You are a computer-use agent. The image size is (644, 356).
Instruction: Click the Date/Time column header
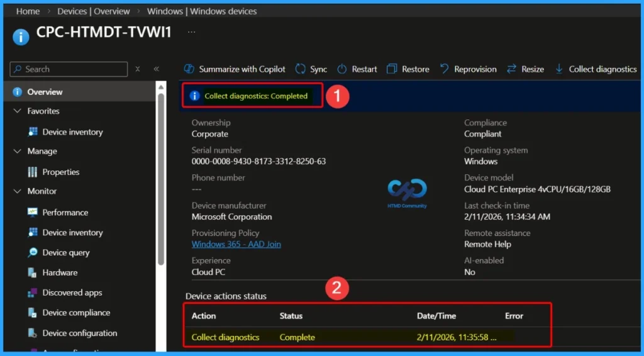click(x=436, y=316)
